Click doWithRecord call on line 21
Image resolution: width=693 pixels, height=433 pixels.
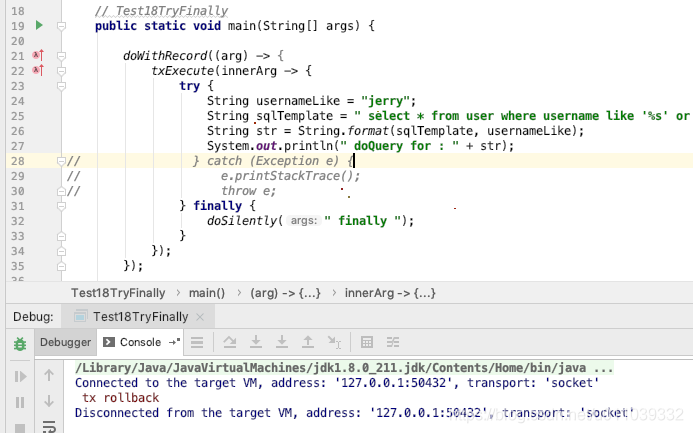coord(165,56)
